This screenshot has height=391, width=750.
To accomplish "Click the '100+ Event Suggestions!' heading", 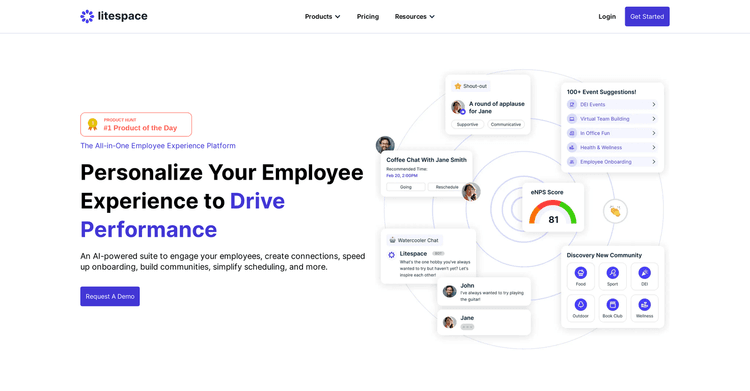I will (x=601, y=92).
